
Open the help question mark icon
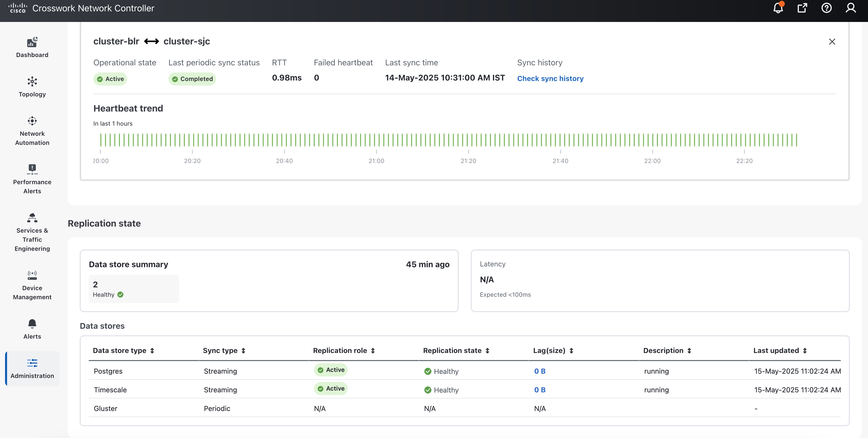click(827, 8)
